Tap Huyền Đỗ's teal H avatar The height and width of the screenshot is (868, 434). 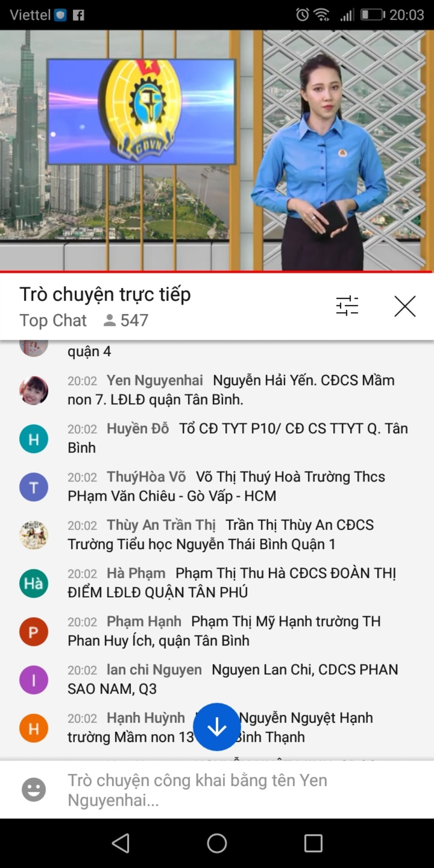[x=34, y=439]
